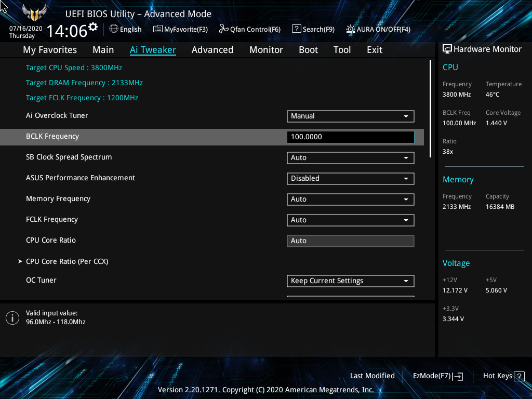Click the 38x ratio value

click(447, 152)
